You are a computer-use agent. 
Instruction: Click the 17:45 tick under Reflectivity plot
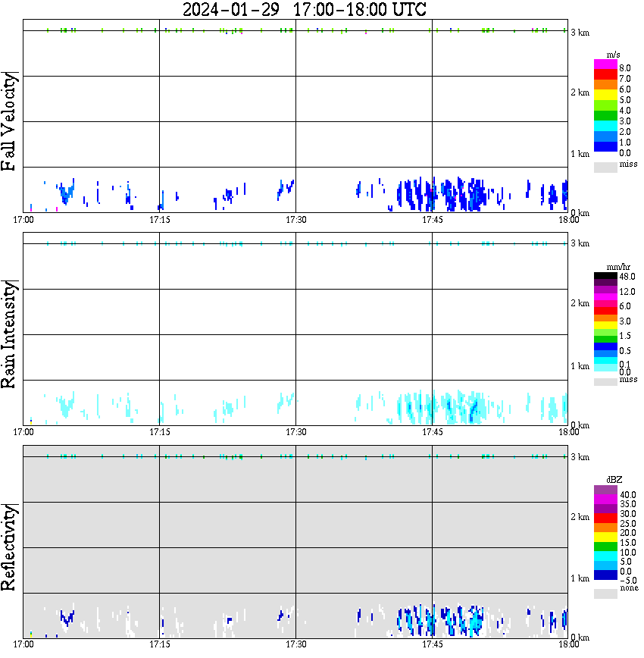pyautogui.click(x=432, y=644)
